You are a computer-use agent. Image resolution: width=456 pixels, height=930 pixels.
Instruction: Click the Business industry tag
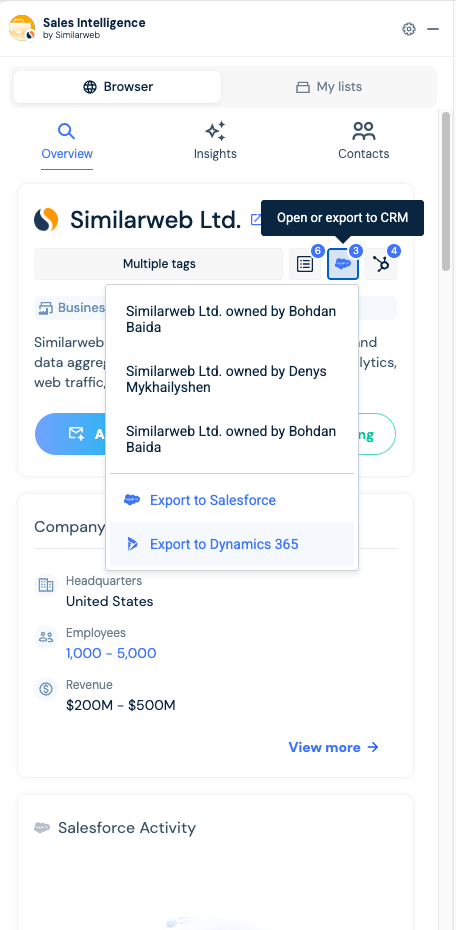[71, 308]
